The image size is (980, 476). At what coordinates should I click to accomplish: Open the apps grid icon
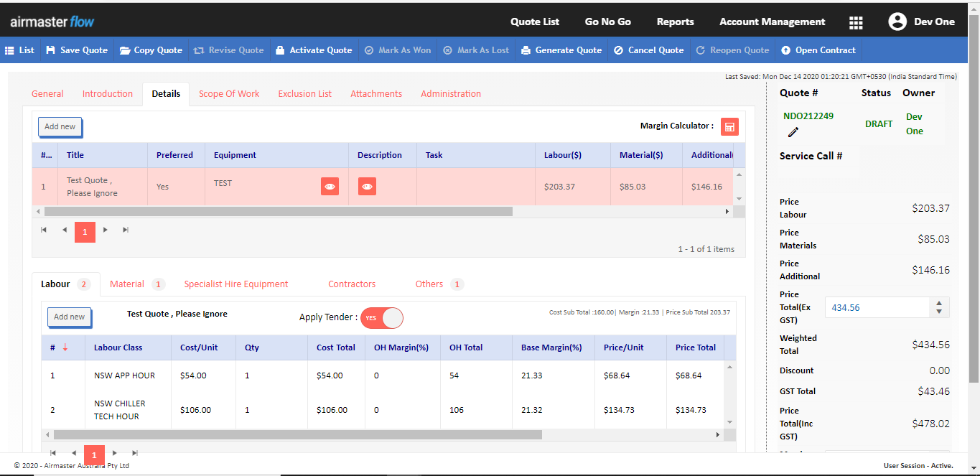pyautogui.click(x=856, y=22)
